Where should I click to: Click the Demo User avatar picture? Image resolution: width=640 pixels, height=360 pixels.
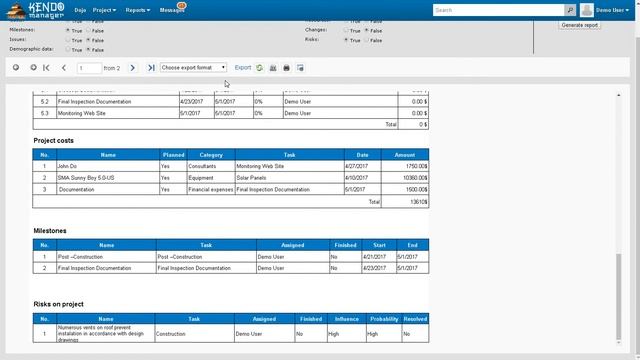(x=587, y=10)
